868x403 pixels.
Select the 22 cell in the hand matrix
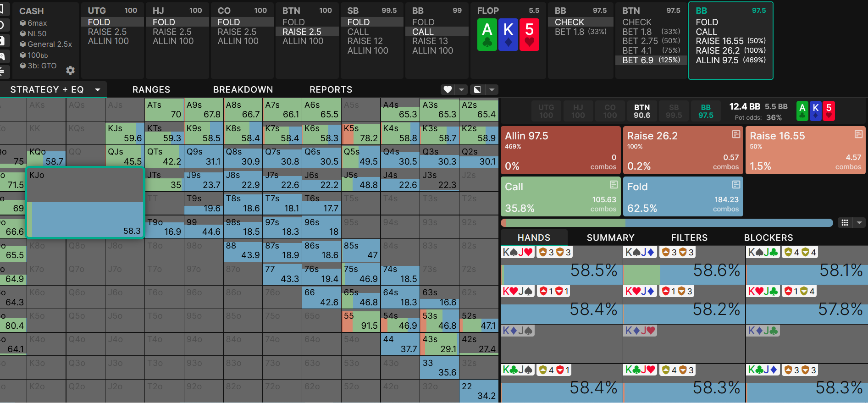click(x=479, y=391)
